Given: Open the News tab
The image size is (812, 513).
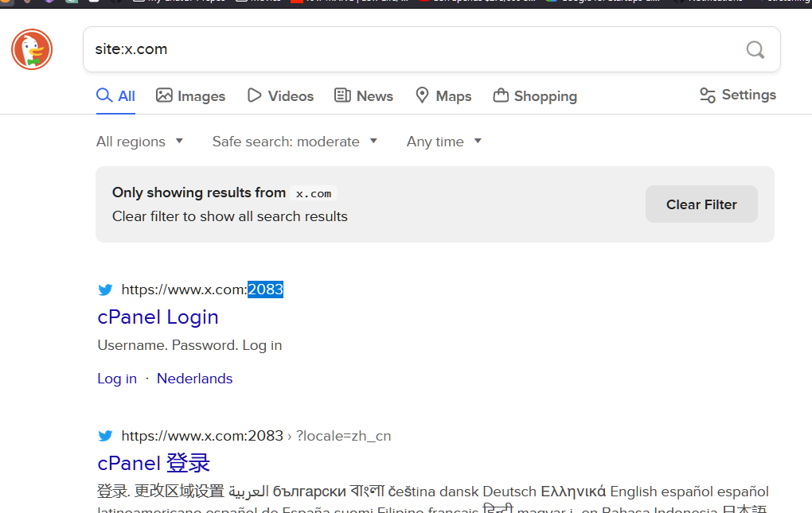Looking at the screenshot, I should (x=364, y=96).
